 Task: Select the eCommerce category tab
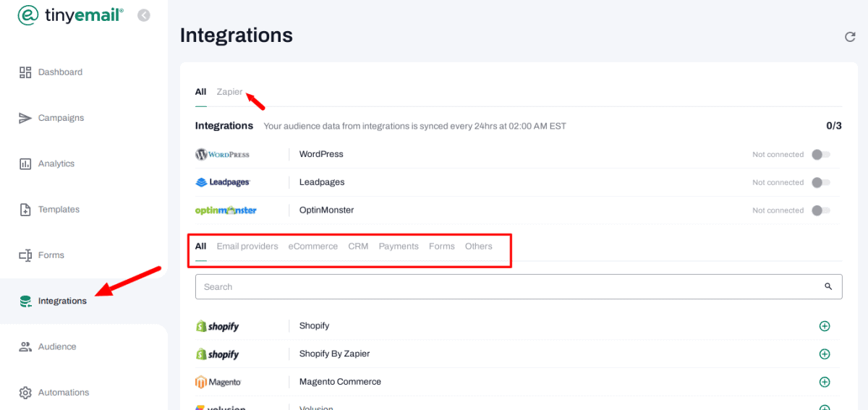click(x=312, y=247)
